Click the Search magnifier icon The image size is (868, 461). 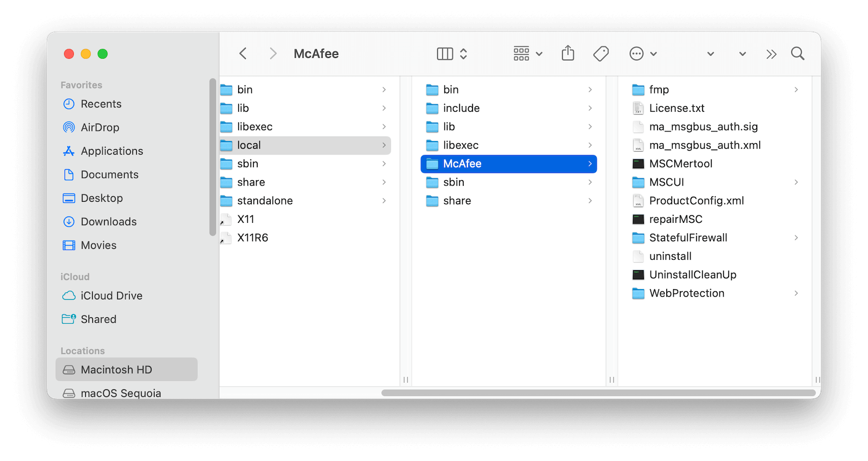pyautogui.click(x=797, y=54)
